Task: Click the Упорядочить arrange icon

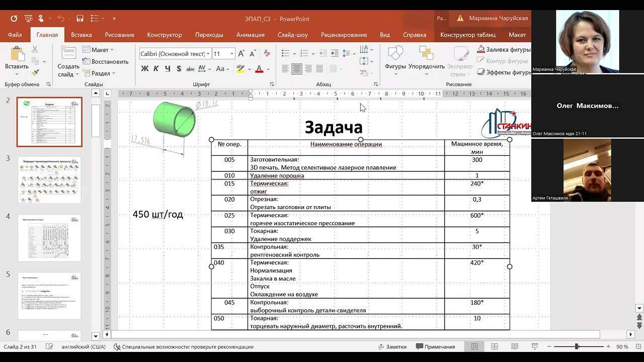Action: coord(426,54)
